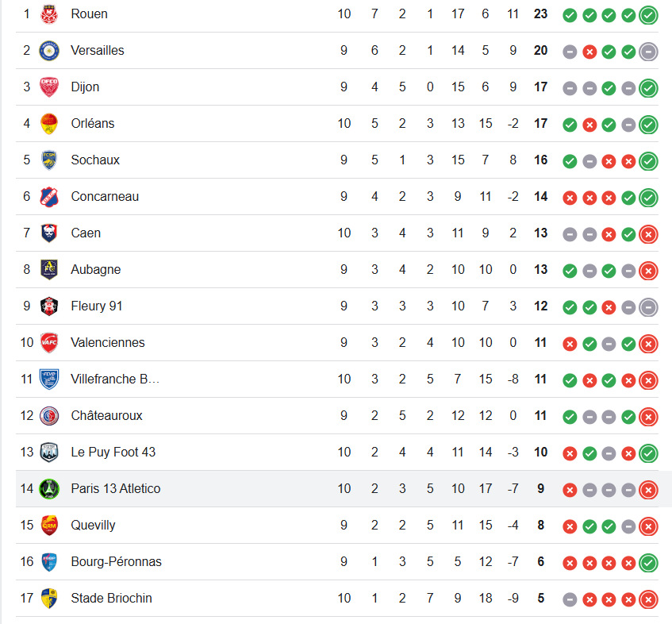Image resolution: width=672 pixels, height=624 pixels.
Task: Click the Valenciennes VAFC logo
Action: 49,343
